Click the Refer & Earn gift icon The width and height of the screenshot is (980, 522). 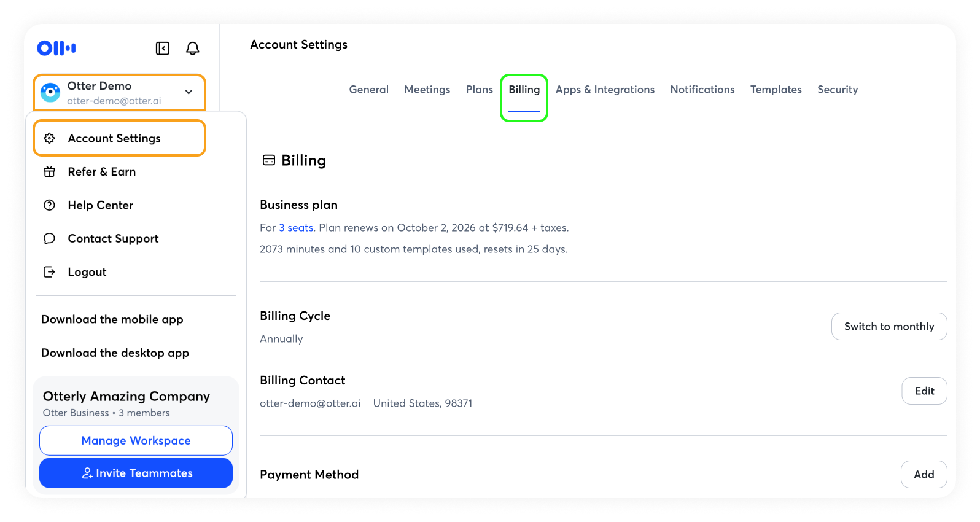50,172
